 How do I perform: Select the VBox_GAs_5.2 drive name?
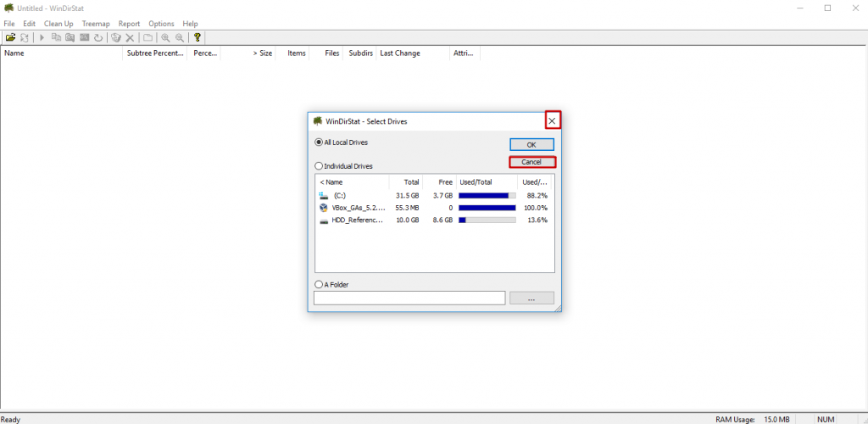tap(359, 208)
